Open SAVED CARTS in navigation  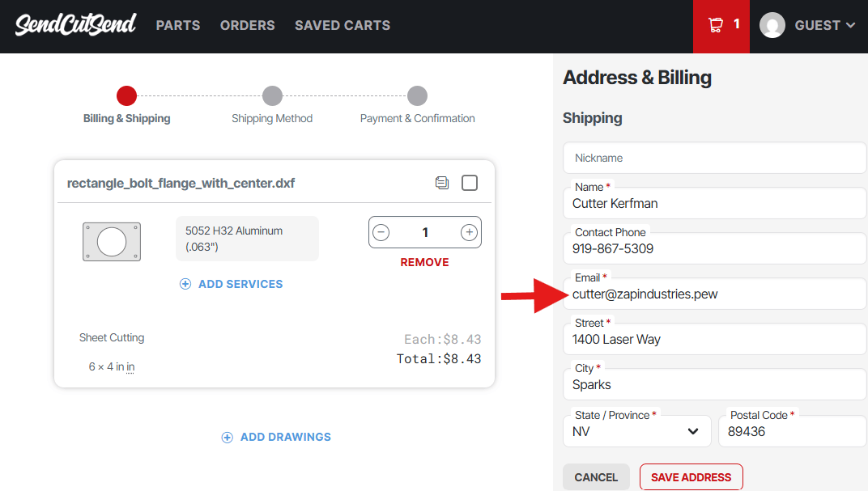[343, 25]
